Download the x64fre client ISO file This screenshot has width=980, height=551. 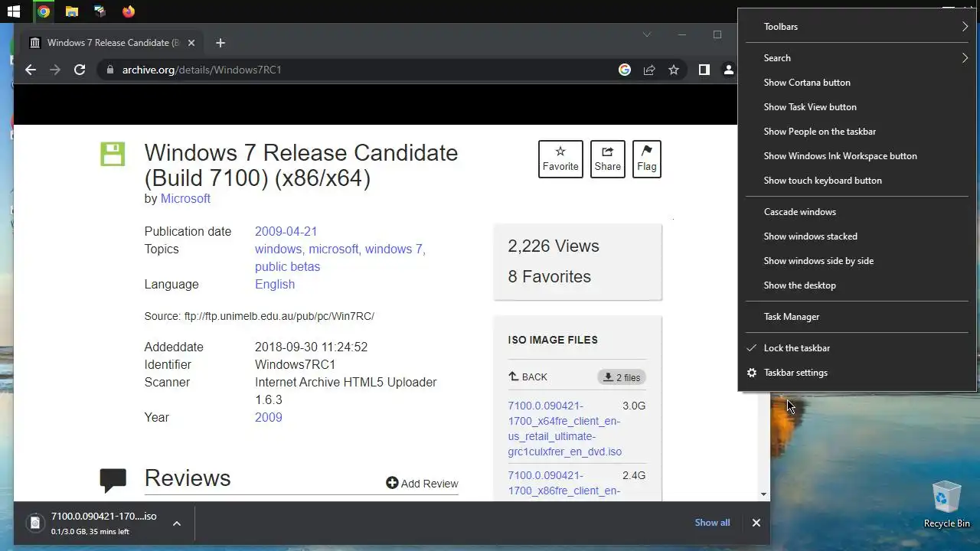click(x=564, y=429)
